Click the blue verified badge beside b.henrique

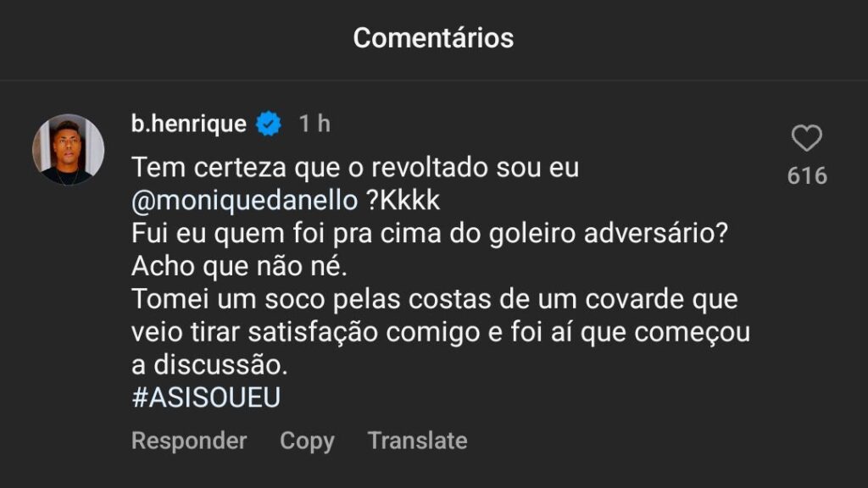click(x=270, y=125)
